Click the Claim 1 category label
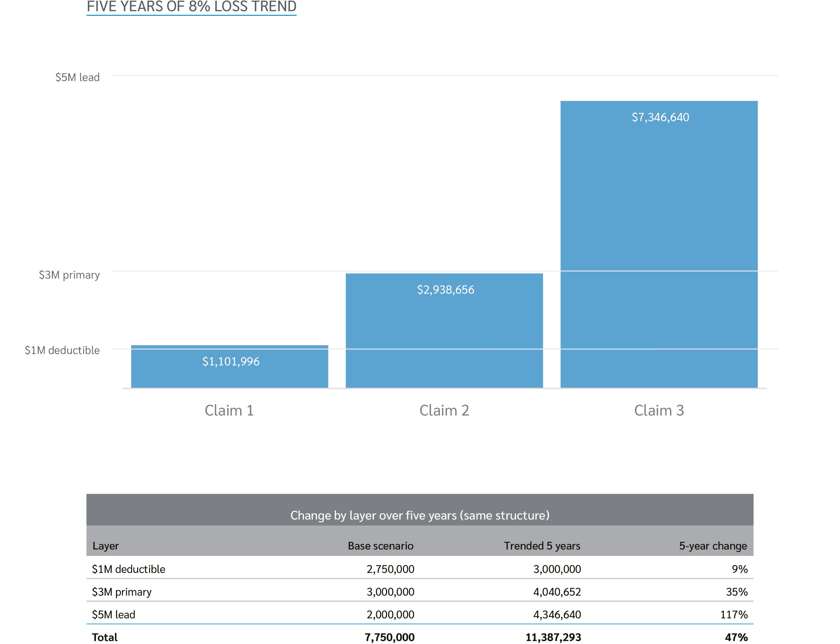 tap(229, 411)
